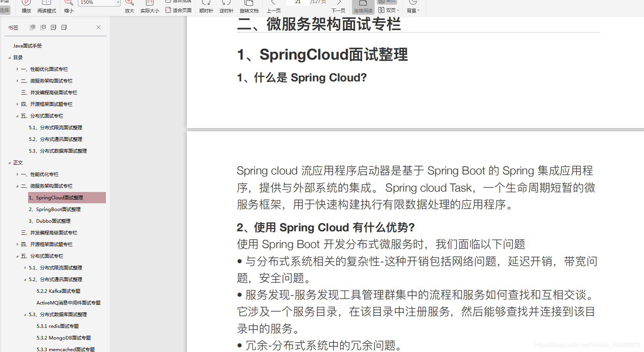This screenshot has width=644, height=352.
Task: Expand the first 四、开源框架面试题专栏 node
Action: click(x=17, y=104)
